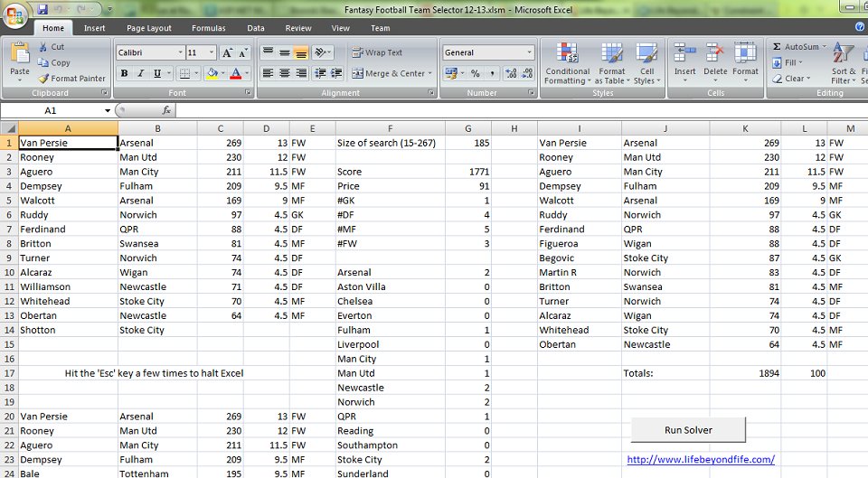Copy the selected cells

53,62
